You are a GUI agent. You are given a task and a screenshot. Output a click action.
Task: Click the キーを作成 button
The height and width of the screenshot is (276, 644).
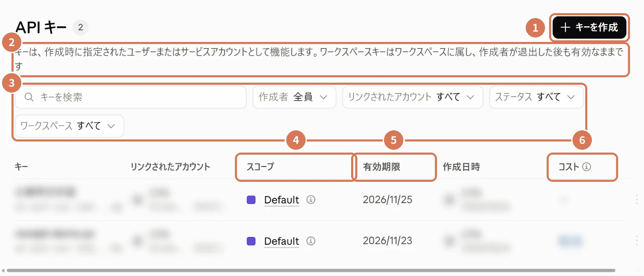click(x=589, y=28)
